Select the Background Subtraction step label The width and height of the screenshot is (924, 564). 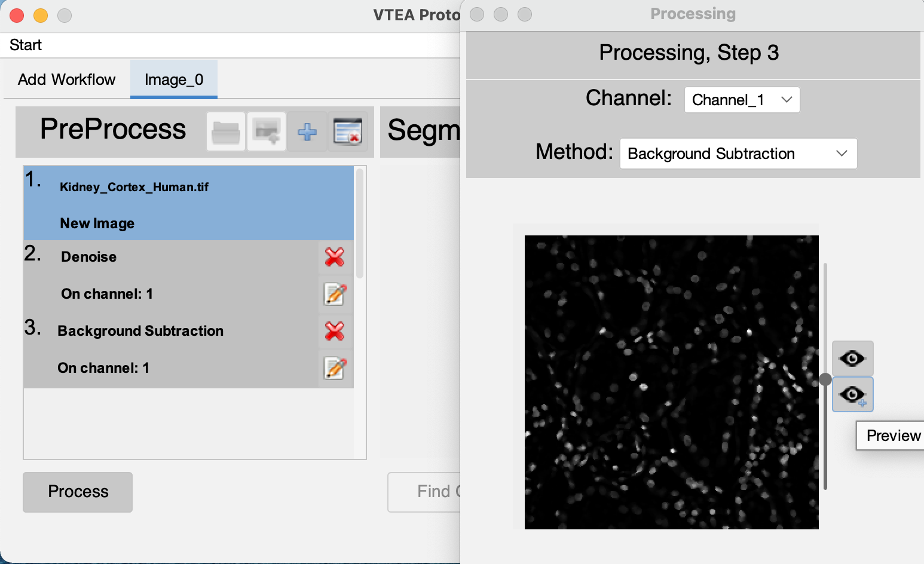point(140,331)
